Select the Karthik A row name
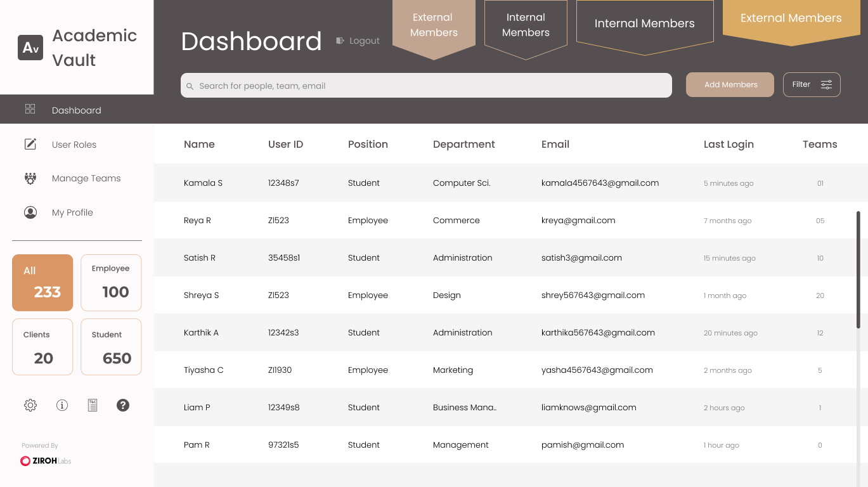868x487 pixels. tap(201, 333)
